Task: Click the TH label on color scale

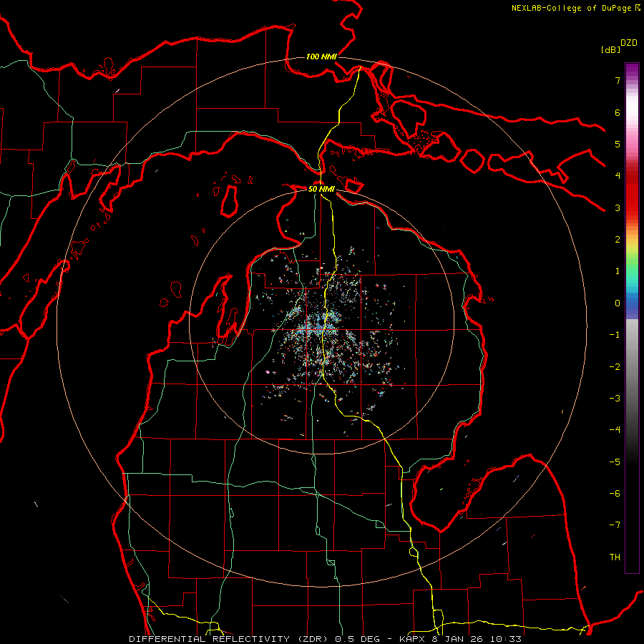Action: click(x=615, y=557)
